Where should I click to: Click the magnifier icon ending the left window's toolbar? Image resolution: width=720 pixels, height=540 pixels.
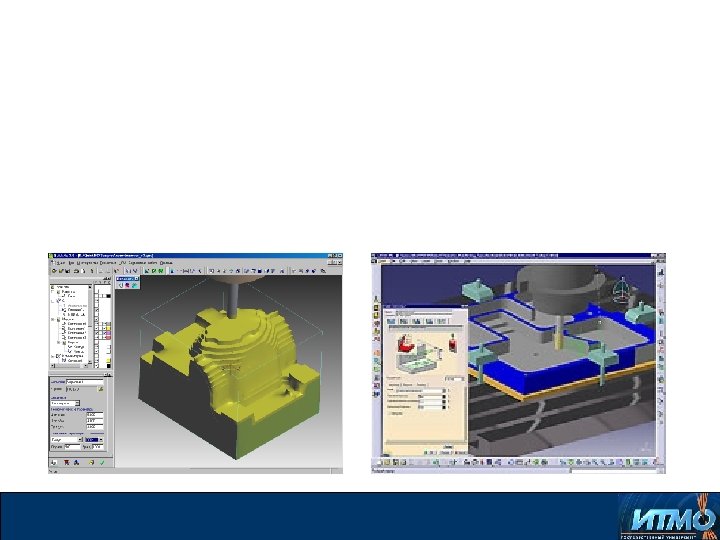[x=323, y=271]
